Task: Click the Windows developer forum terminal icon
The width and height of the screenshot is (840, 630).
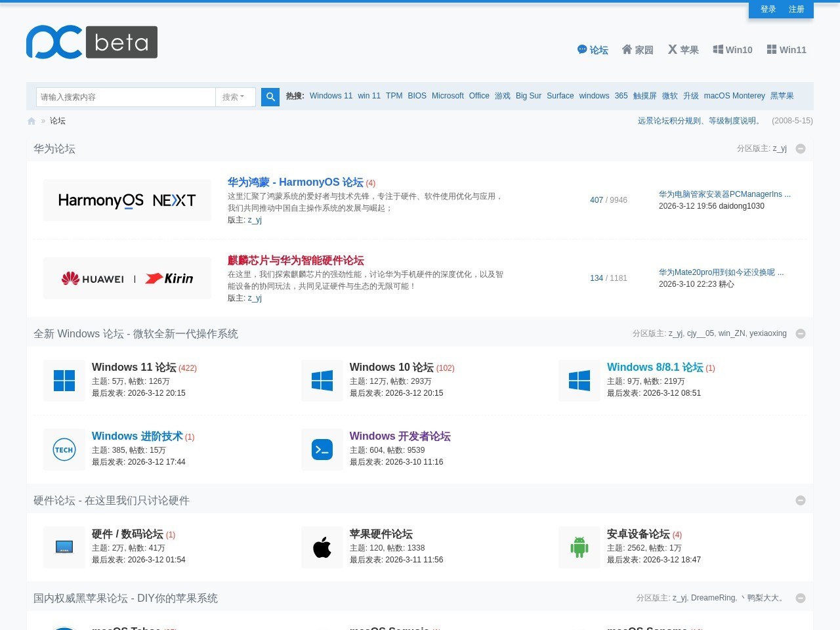Action: point(322,450)
